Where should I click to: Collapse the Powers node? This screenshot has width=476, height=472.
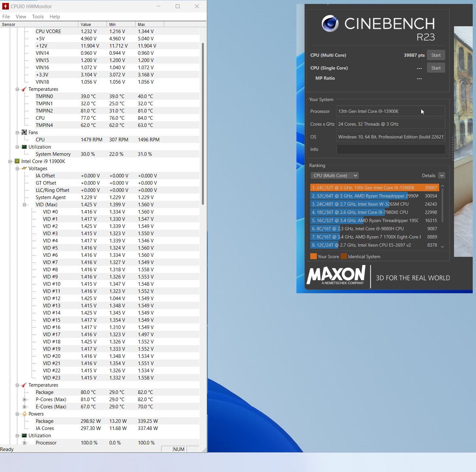(x=17, y=414)
